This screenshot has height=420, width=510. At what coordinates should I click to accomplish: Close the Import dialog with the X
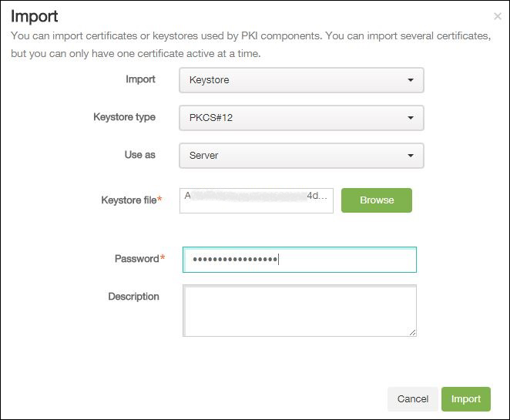497,16
